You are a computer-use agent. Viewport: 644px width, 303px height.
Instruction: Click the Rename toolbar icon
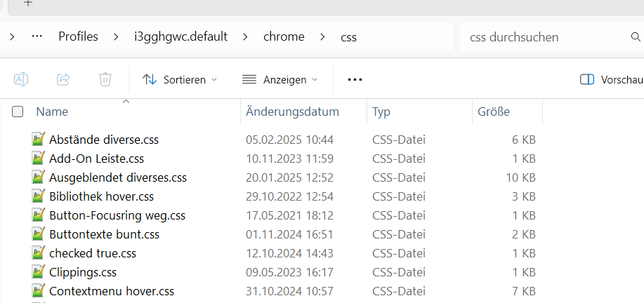coord(21,79)
